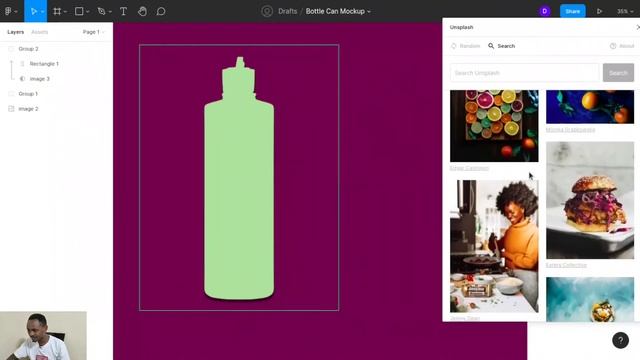Switch to the Layers tab

tap(16, 32)
